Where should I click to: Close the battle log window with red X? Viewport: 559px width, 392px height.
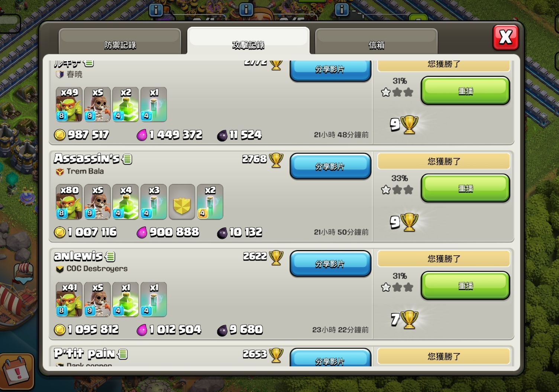click(x=505, y=37)
